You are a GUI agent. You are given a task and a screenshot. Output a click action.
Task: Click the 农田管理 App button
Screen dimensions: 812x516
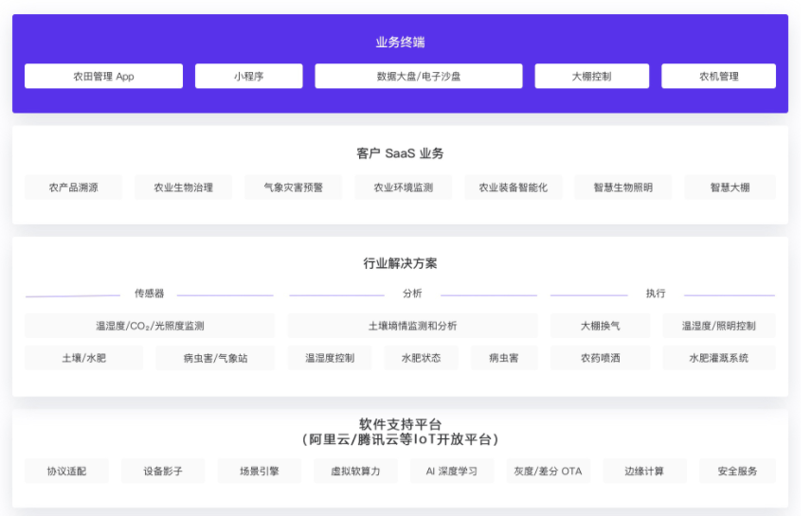(x=103, y=77)
